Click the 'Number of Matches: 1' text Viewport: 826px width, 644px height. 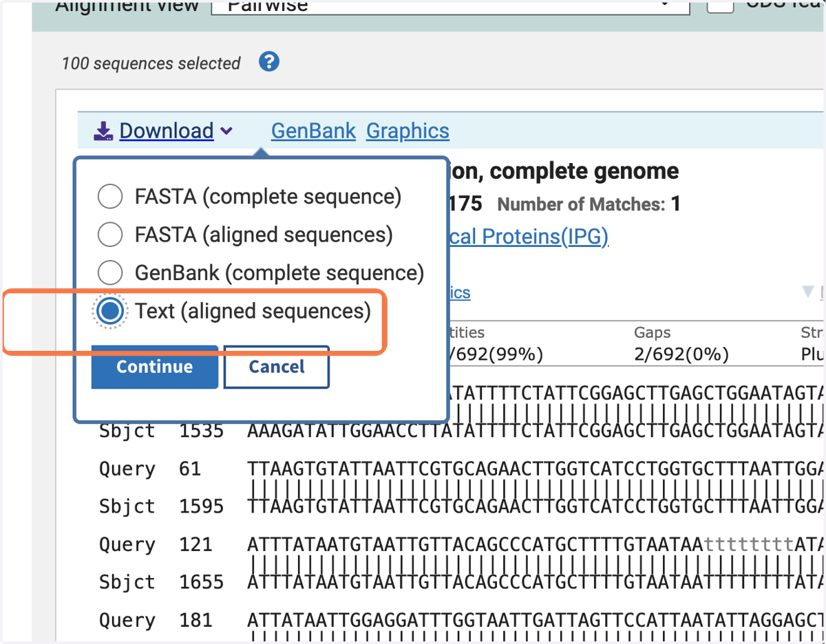589,204
